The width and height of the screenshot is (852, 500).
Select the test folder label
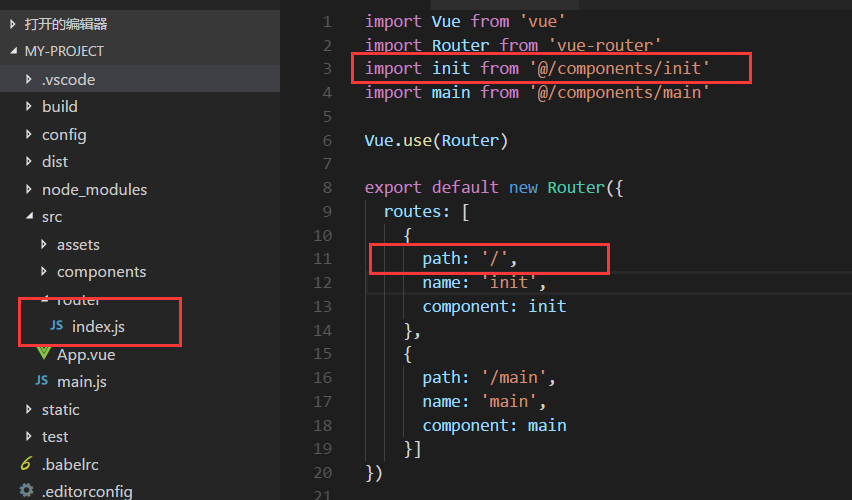[55, 437]
